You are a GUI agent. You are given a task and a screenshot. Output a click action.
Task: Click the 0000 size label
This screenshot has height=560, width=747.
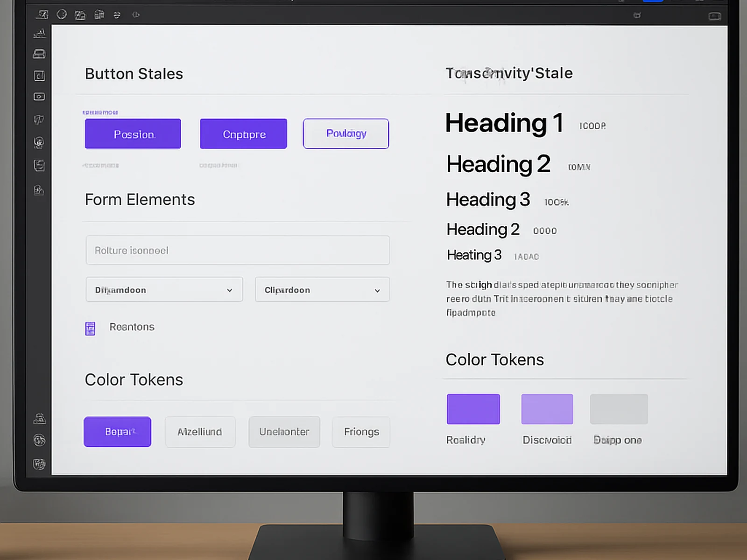pyautogui.click(x=545, y=231)
